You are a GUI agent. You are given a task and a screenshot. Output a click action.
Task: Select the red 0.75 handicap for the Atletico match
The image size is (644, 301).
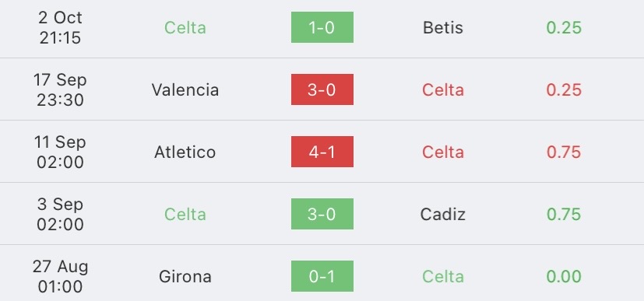pos(564,152)
